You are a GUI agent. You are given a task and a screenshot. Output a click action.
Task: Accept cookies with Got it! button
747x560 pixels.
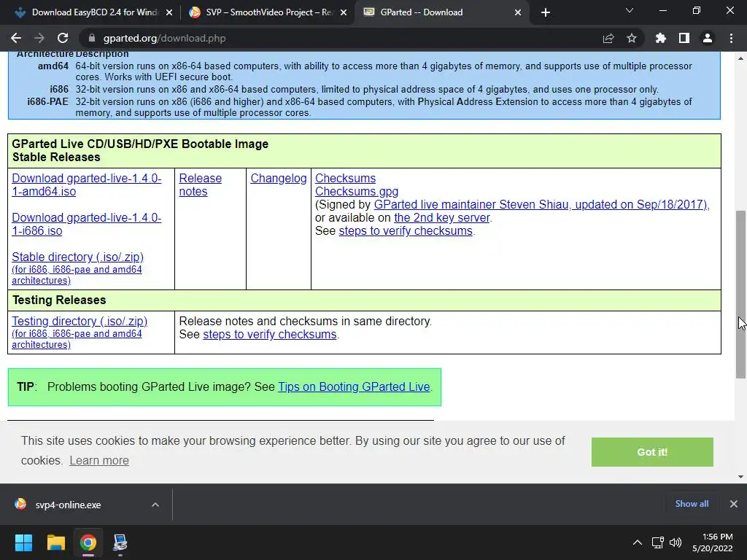pyautogui.click(x=652, y=452)
